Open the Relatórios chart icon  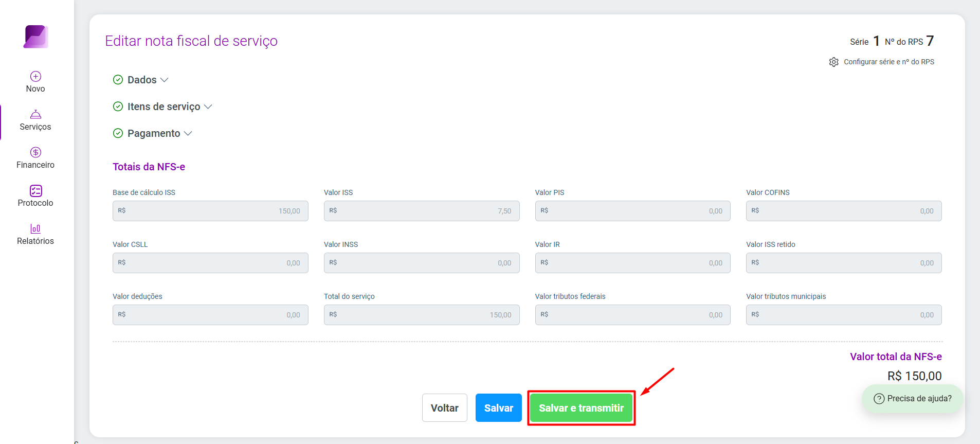tap(35, 228)
